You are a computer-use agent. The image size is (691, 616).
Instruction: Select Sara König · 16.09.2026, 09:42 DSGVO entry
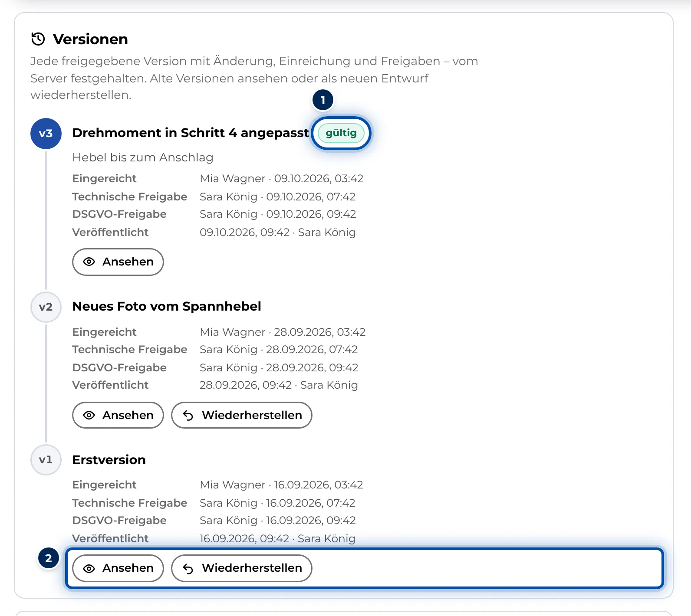pyautogui.click(x=278, y=521)
